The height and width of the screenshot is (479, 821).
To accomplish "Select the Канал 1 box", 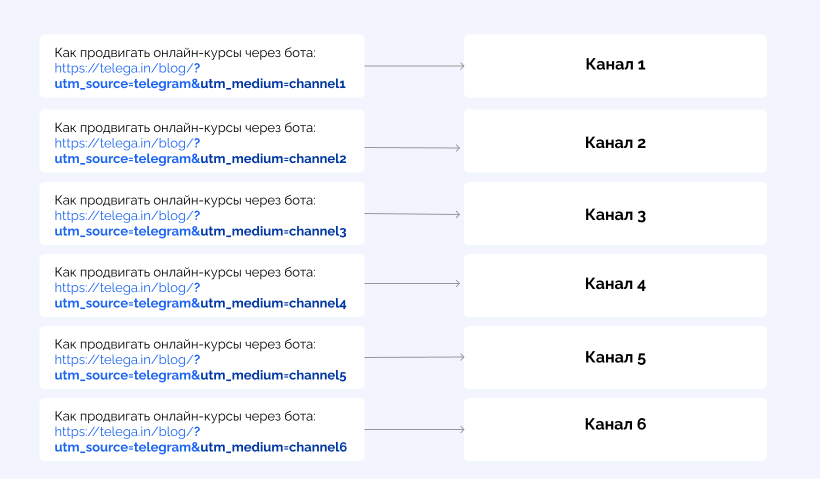I will (615, 66).
